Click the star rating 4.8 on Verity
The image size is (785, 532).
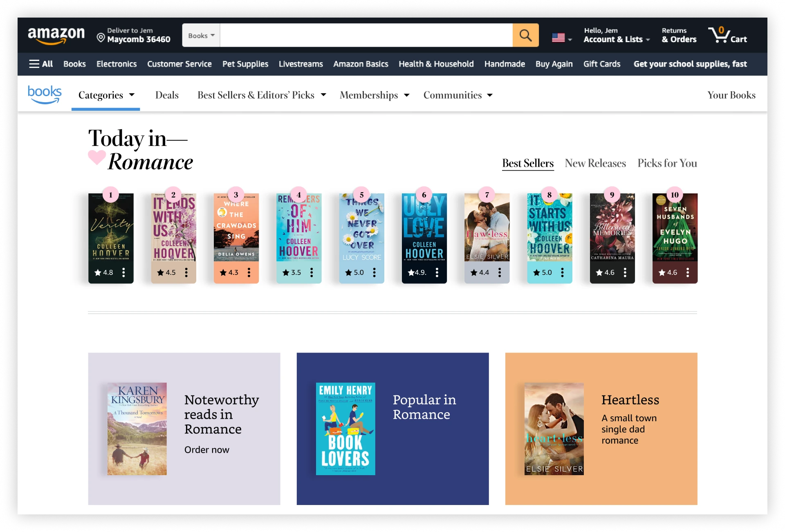[104, 272]
